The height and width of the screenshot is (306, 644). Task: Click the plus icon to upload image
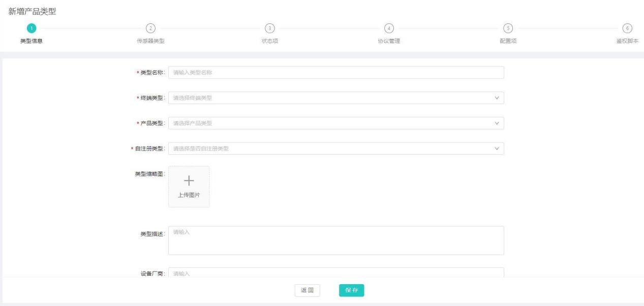pos(189,181)
